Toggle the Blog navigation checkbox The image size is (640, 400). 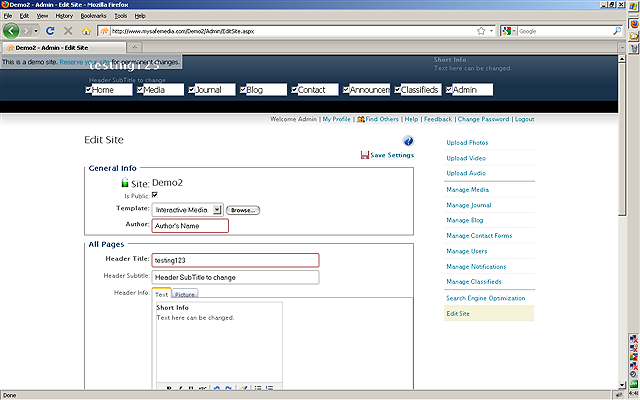click(x=243, y=90)
